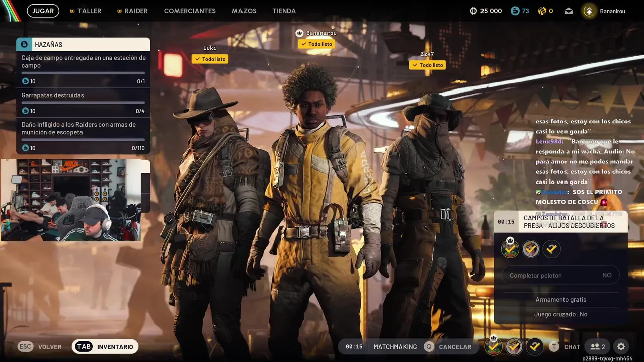Click the bottom bar leader squad icon with crown
The height and width of the screenshot is (362, 644).
click(x=493, y=345)
